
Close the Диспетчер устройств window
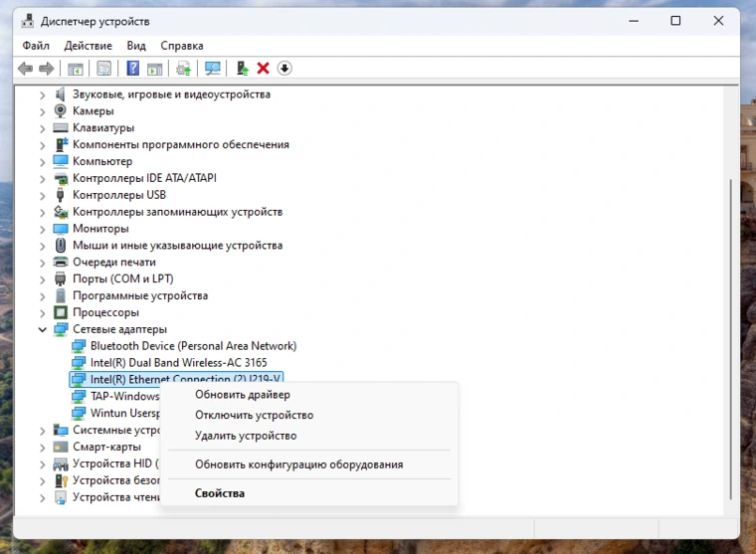[x=718, y=21]
